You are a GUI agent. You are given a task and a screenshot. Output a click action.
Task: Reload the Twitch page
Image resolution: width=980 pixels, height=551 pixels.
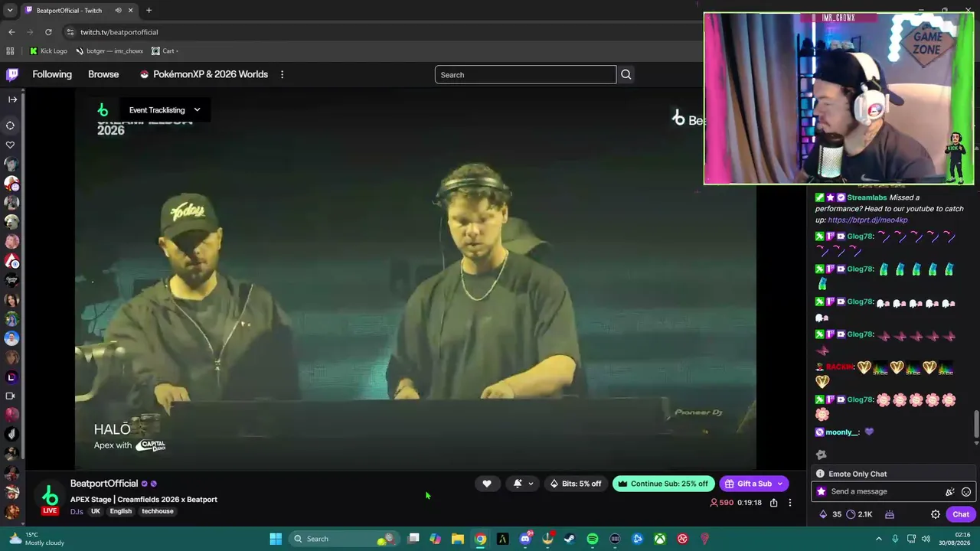(48, 32)
